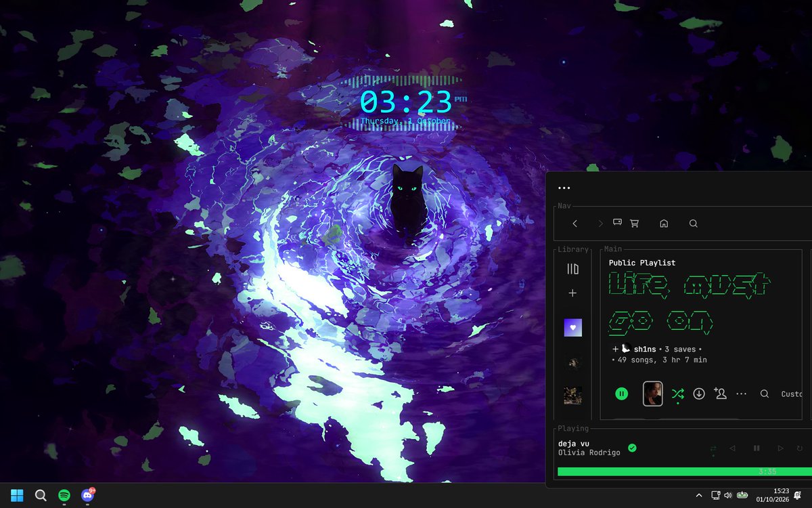Create a new playlist with plus icon

(x=572, y=293)
